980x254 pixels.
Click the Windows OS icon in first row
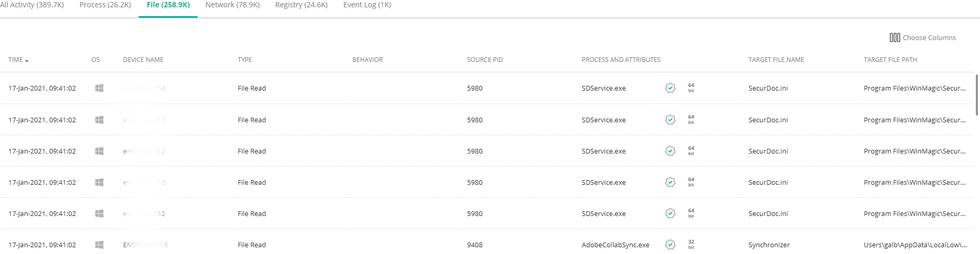(99, 88)
